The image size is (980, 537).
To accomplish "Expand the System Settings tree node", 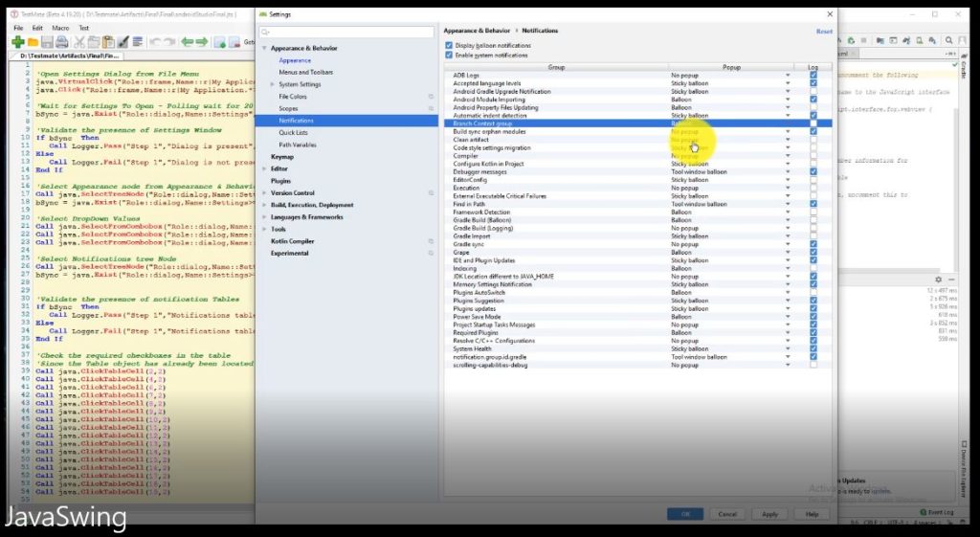I will (x=273, y=84).
